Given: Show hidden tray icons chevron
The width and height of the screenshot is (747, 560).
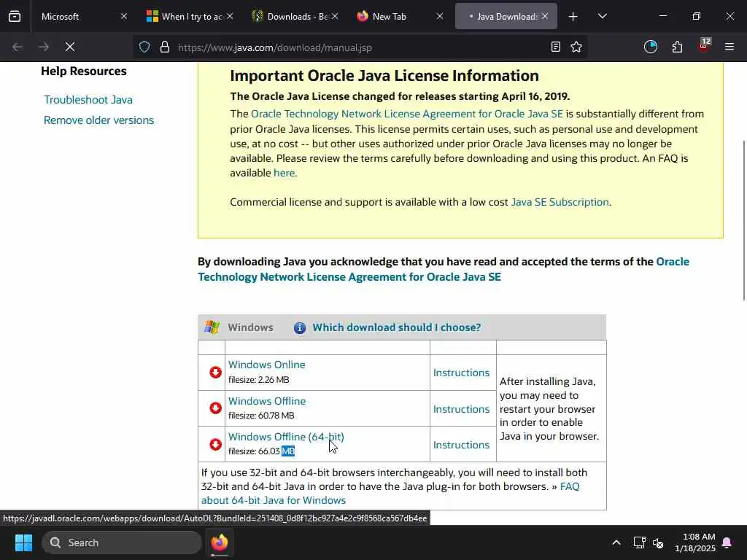Looking at the screenshot, I should 616,542.
